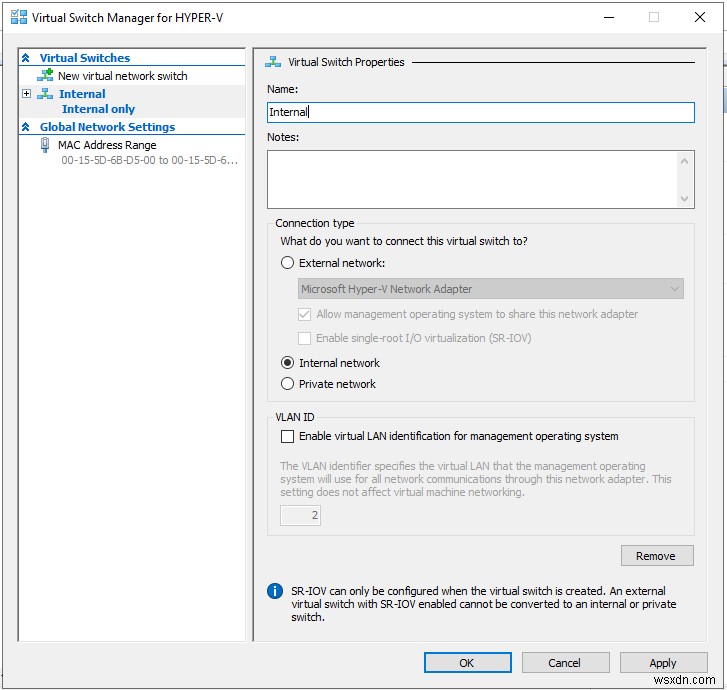Click the Internal switch network icon

pos(45,94)
